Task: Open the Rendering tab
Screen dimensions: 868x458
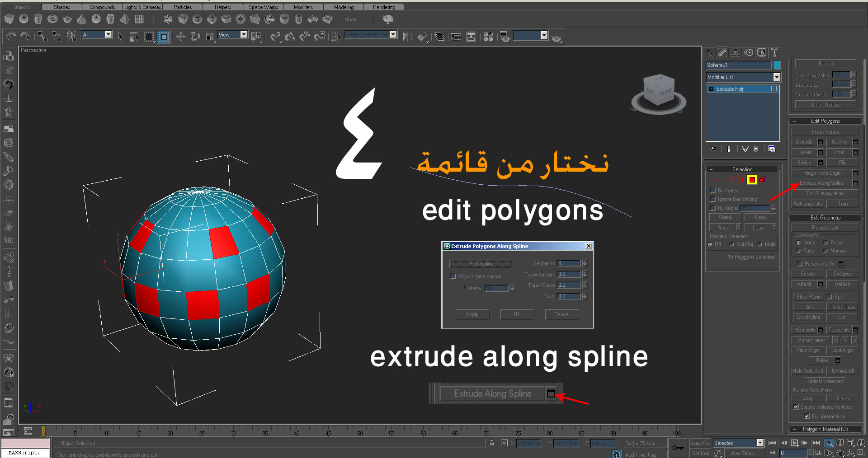Action: 384,7
